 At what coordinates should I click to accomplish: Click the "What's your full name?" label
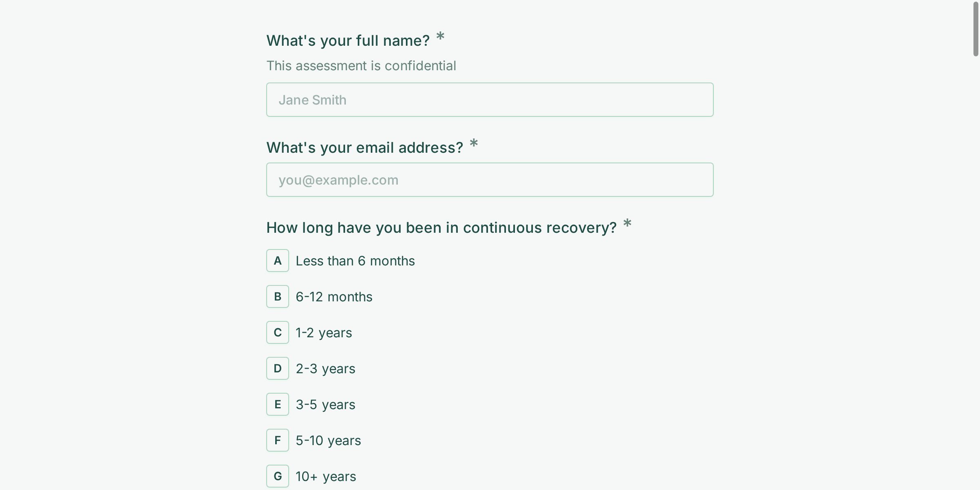(348, 41)
